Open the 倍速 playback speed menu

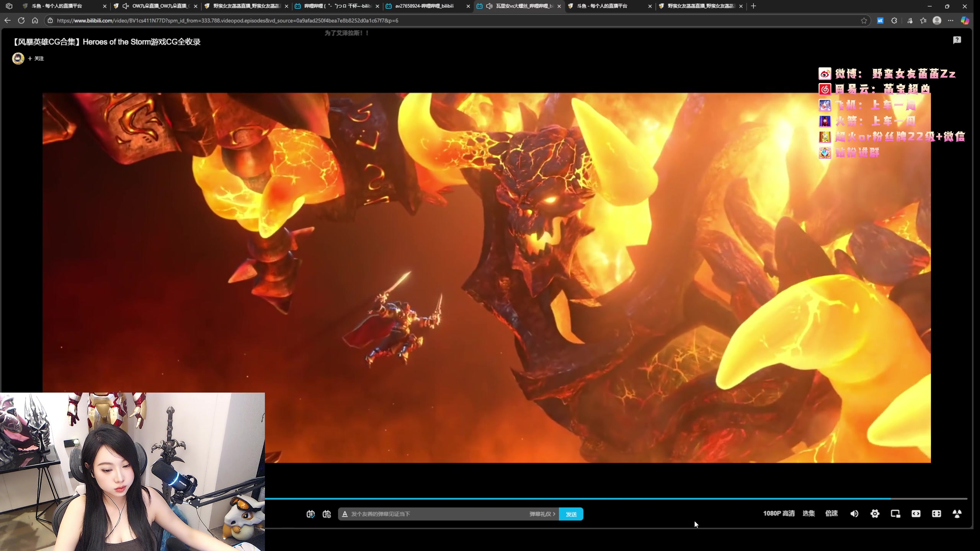pos(831,514)
